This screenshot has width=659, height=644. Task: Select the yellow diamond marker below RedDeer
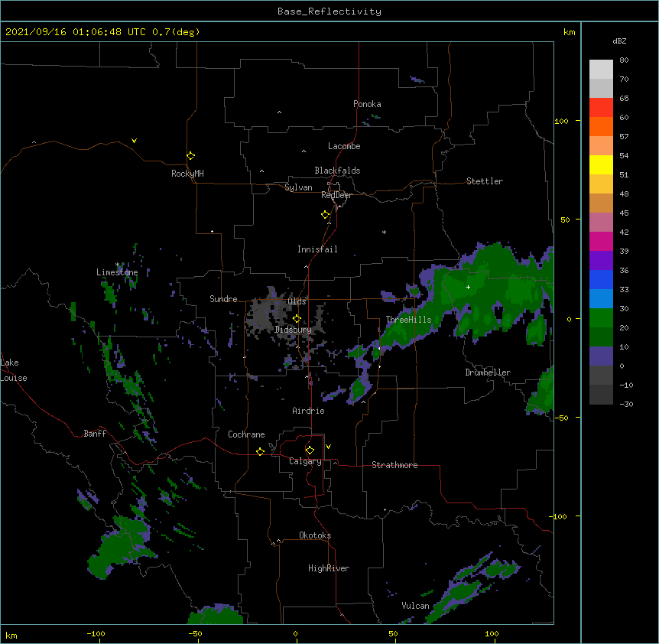(325, 214)
